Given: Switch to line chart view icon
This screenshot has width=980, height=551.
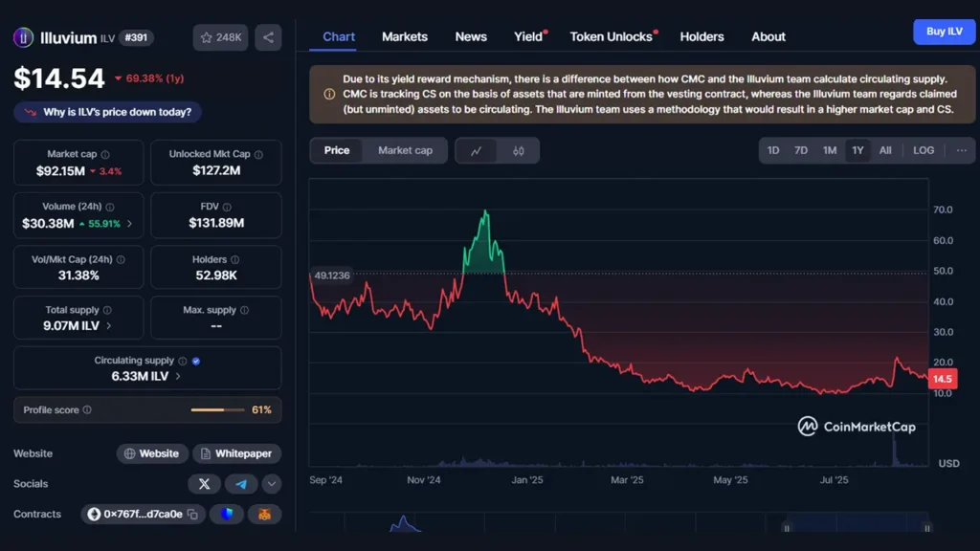Looking at the screenshot, I should [x=477, y=150].
